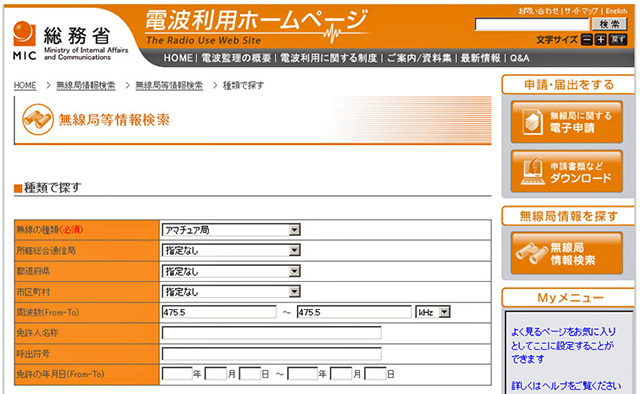Click 無線の種類(必須) label cell
The image size is (640, 394).
(x=87, y=230)
